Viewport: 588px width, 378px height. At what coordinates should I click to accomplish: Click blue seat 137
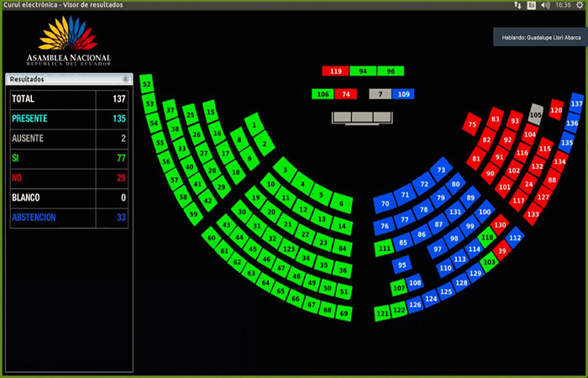pos(577,103)
